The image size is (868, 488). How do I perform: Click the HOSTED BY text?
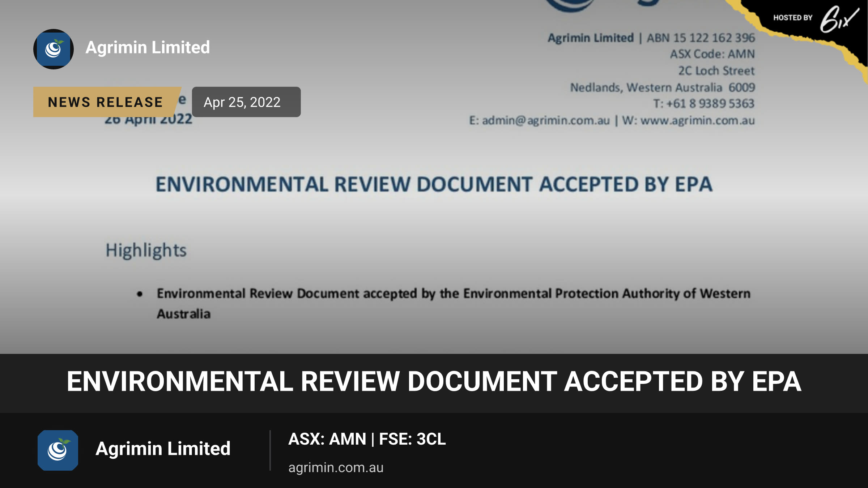pos(793,18)
